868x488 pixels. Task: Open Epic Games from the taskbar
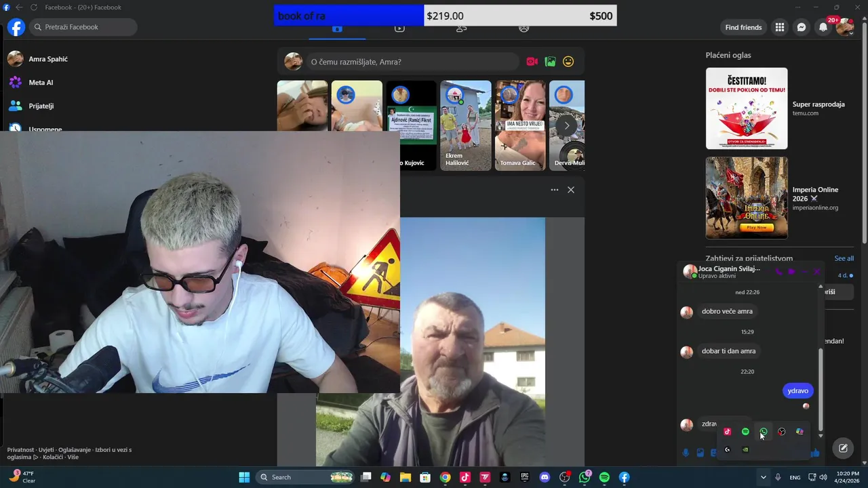(525, 477)
